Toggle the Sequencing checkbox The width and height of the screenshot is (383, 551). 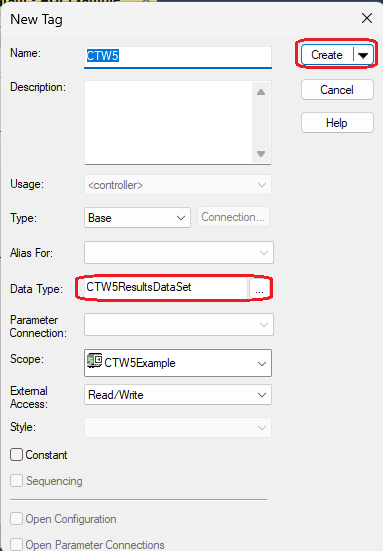pos(17,481)
